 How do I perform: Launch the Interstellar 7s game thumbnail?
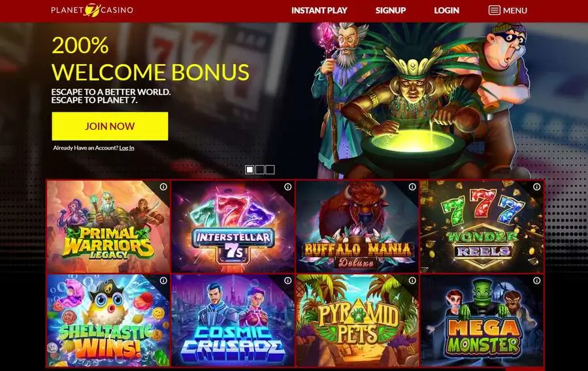(233, 227)
